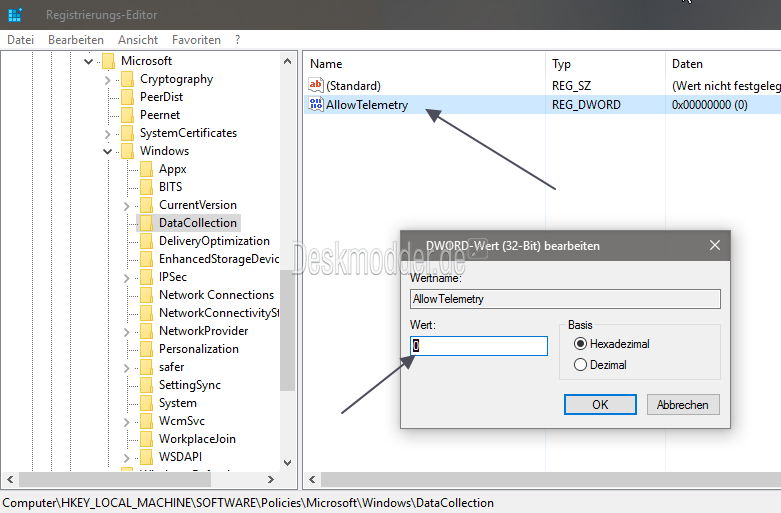The height and width of the screenshot is (513, 781).
Task: Select the Hexadezimal base option
Action: [x=580, y=344]
